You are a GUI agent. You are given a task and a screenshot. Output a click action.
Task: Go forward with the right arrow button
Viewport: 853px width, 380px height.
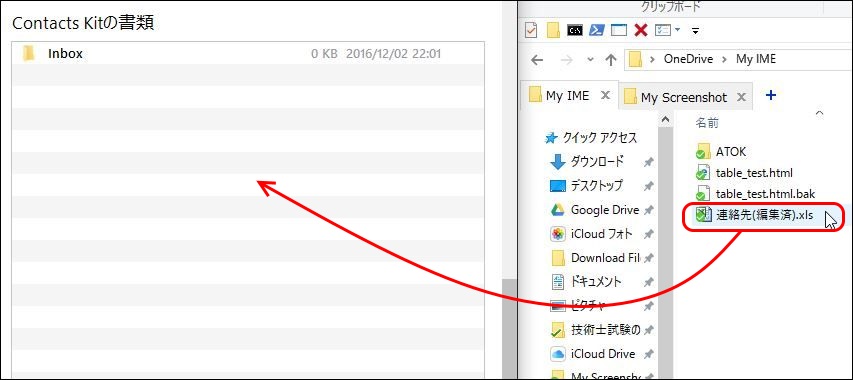[x=566, y=60]
